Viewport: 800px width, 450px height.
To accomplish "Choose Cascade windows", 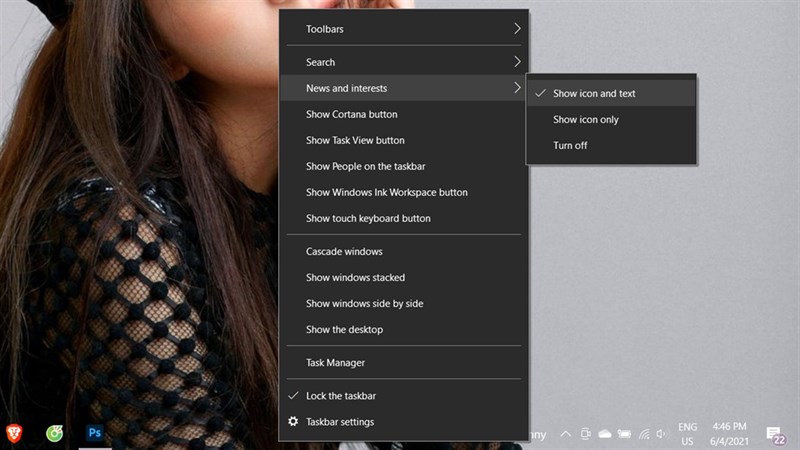I will click(404, 252).
